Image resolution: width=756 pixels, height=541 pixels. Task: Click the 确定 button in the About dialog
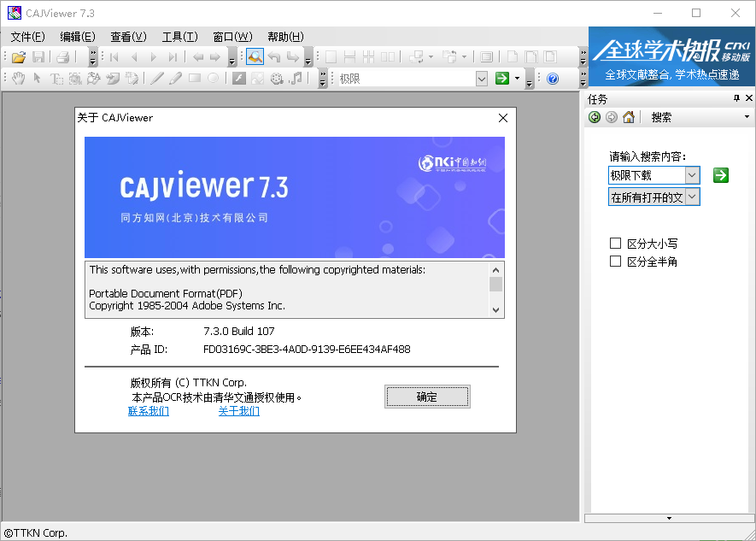coord(427,397)
